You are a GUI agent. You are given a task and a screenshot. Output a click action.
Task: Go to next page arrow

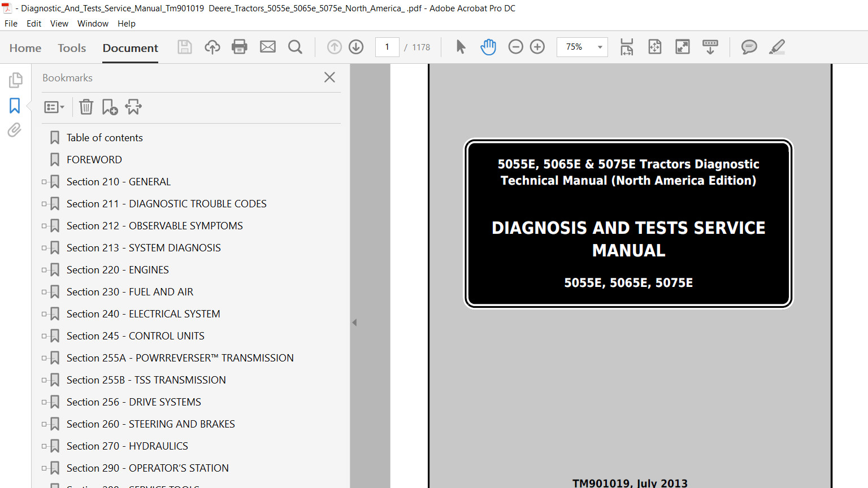[x=356, y=47]
